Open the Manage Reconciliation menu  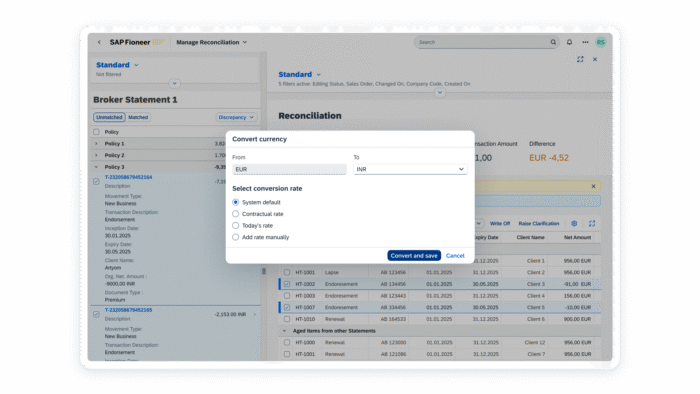(x=212, y=42)
